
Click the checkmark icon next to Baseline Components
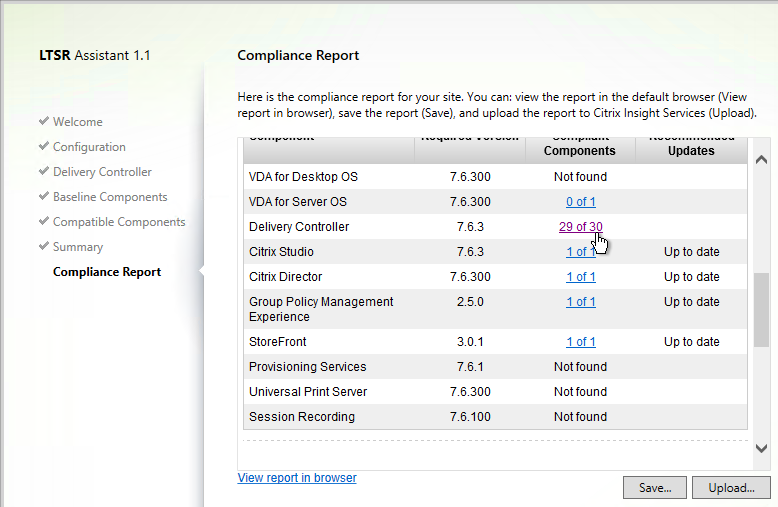pyautogui.click(x=44, y=195)
